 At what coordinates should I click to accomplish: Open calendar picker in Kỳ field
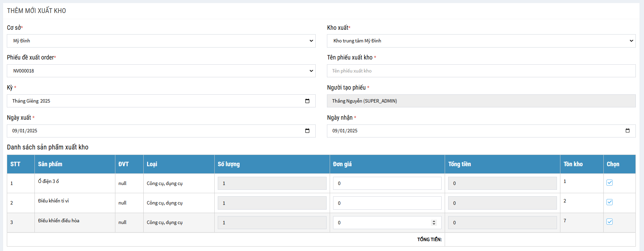pos(307,101)
